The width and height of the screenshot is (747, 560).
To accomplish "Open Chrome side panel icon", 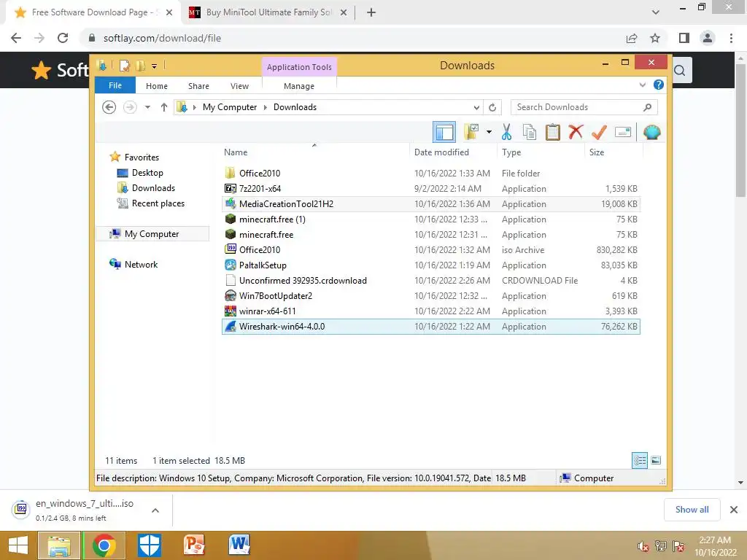I will [x=684, y=38].
